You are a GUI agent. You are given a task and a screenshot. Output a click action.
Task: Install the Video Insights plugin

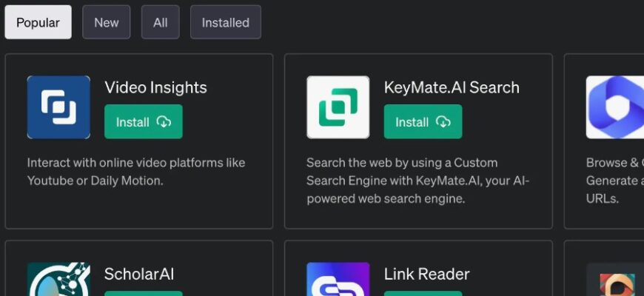click(x=143, y=122)
